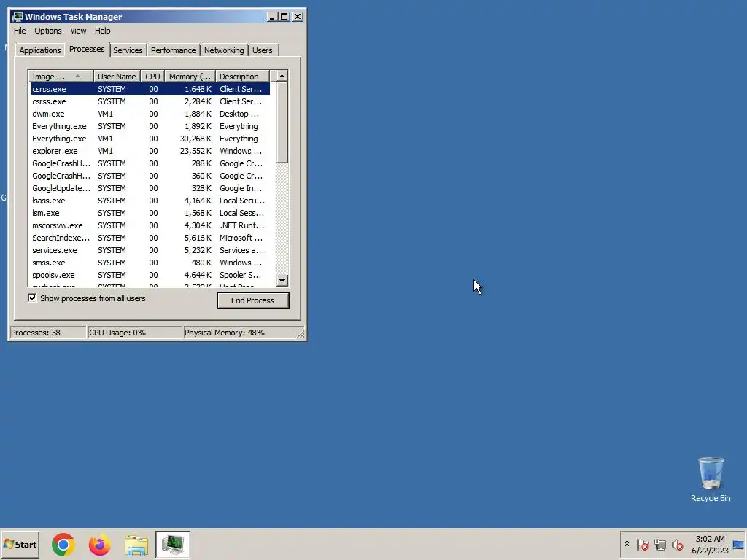747x560 pixels.
Task: Select Everything.exe using 1,892 K
Action: coord(150,126)
